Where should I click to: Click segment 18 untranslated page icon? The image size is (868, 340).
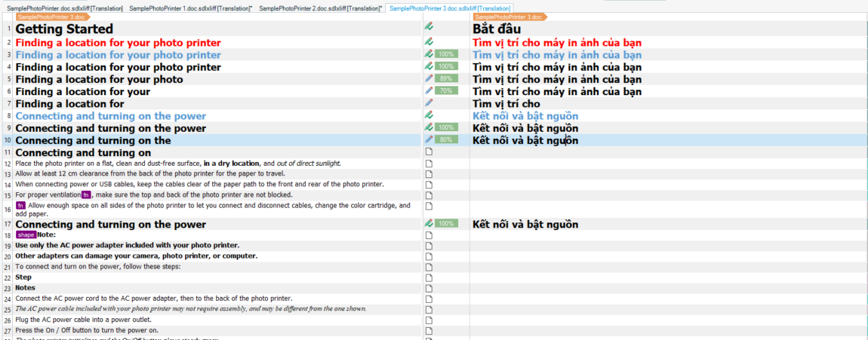tap(429, 235)
